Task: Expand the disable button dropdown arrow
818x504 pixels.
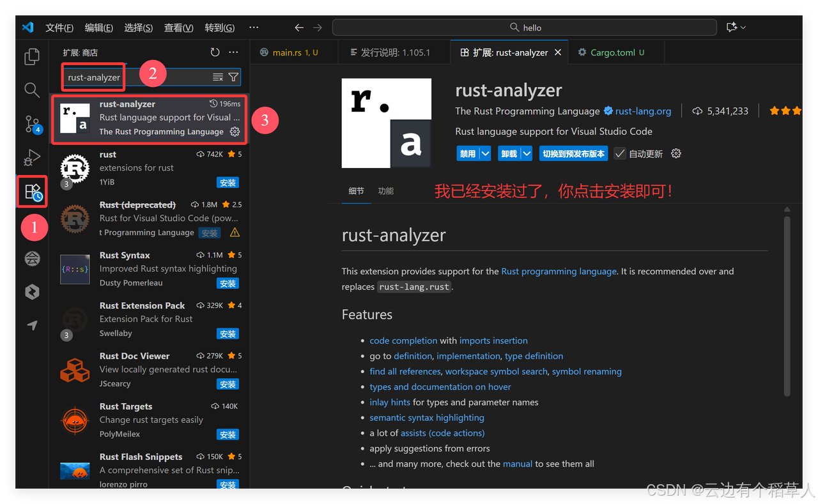Action: [485, 153]
